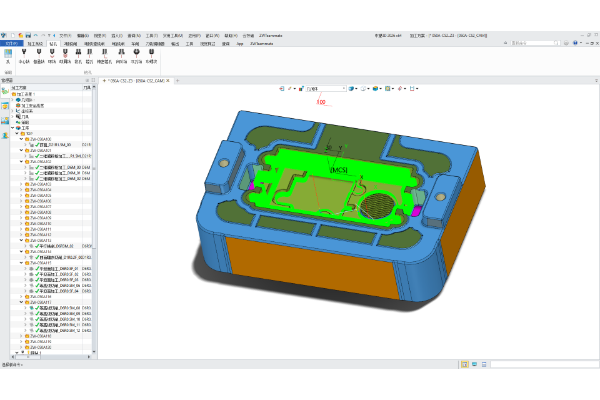Open the 加工方案 ribbon tab
This screenshot has height=400, width=600.
coord(34,44)
